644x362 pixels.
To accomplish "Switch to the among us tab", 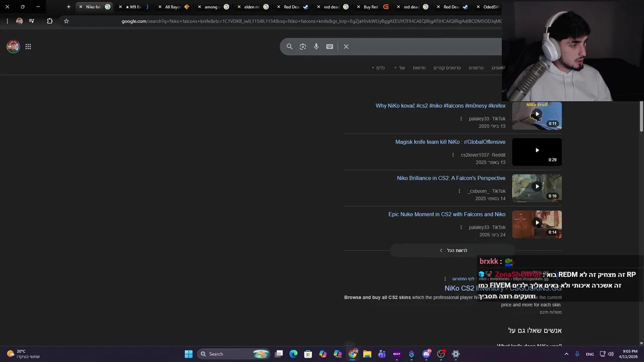I will pyautogui.click(x=213, y=7).
